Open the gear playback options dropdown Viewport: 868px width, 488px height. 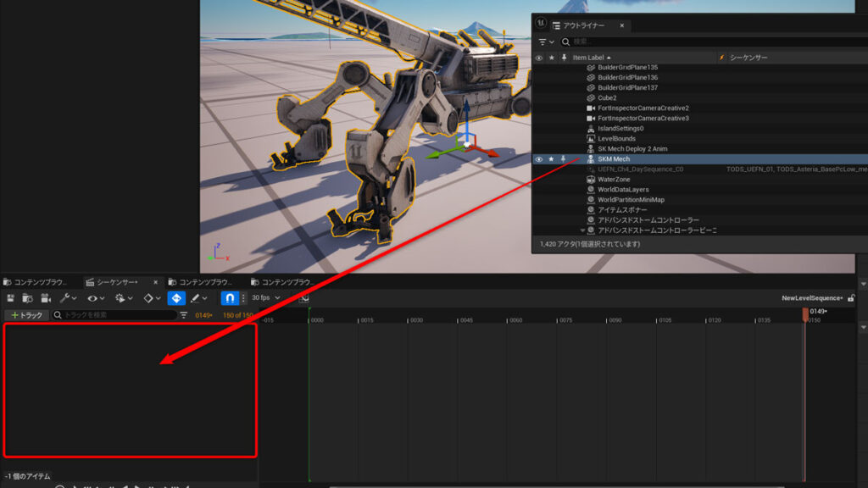tap(124, 298)
